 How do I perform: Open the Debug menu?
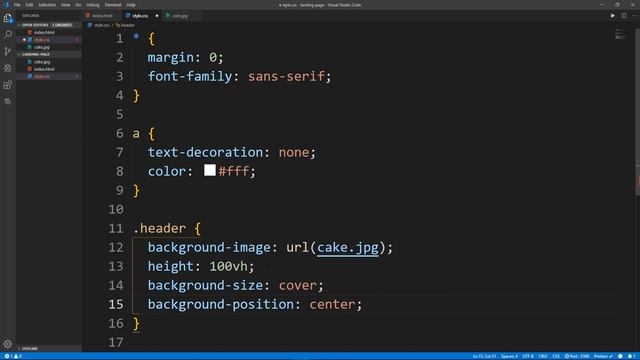pyautogui.click(x=93, y=5)
